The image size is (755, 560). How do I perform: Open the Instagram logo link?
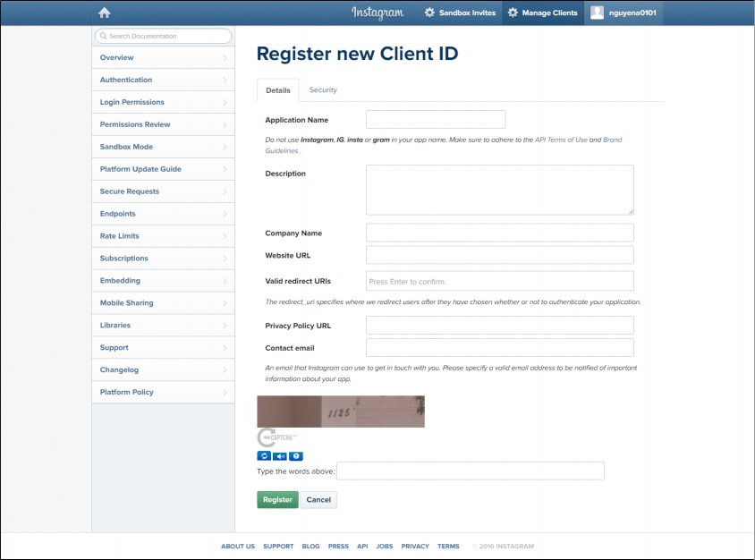[377, 13]
